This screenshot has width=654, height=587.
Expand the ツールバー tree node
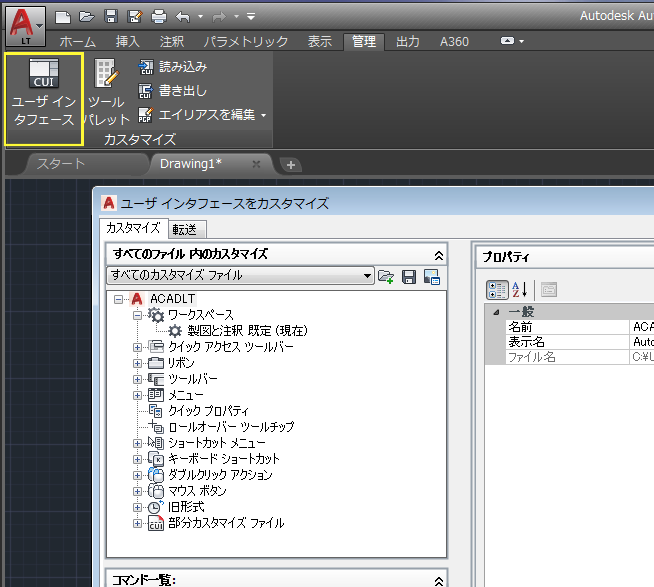pos(137,379)
